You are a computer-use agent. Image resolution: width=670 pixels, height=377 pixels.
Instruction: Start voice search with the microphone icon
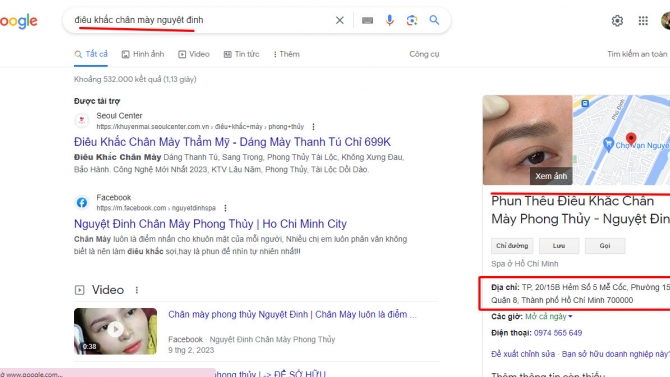[389, 20]
